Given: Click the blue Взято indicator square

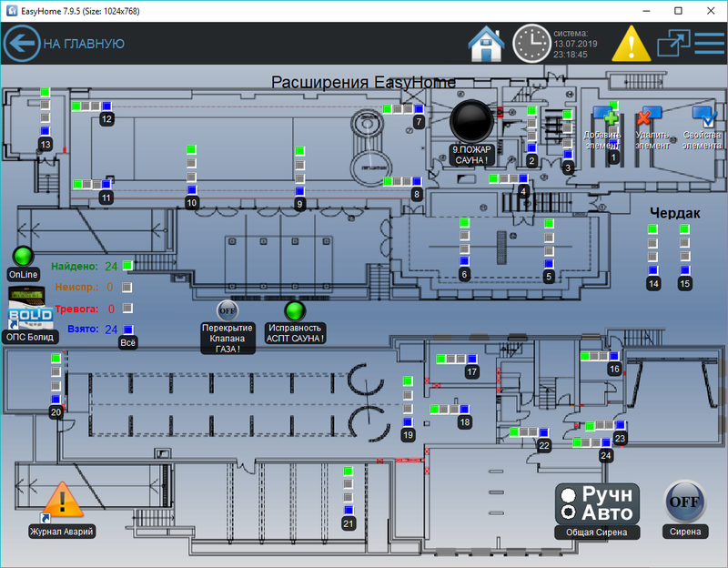Looking at the screenshot, I should coord(128,329).
